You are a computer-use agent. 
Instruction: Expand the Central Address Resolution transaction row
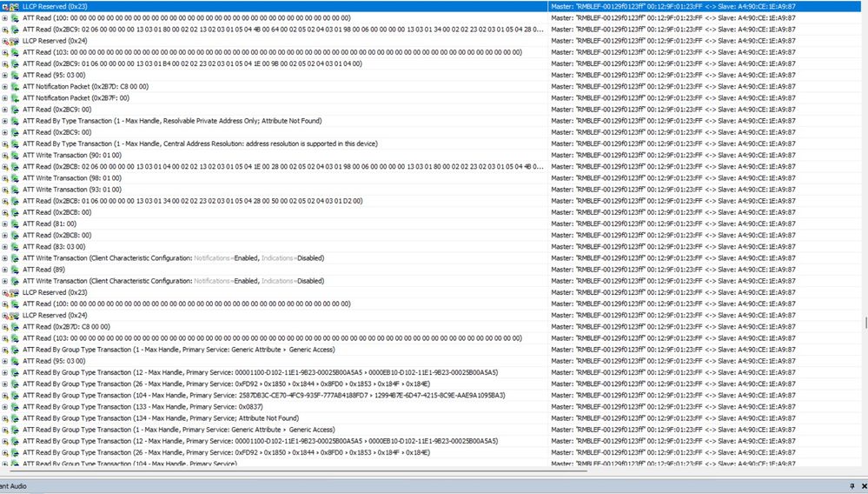pos(5,144)
